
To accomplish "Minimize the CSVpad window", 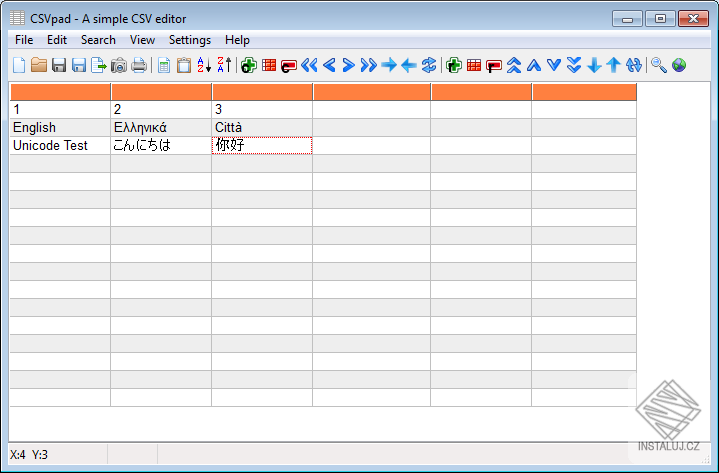I will point(627,19).
